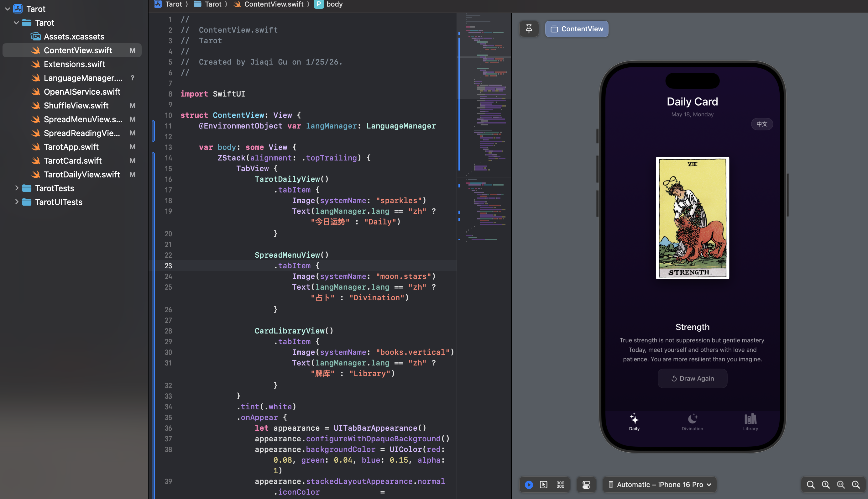Open TarotCard.swift file icon in navigator
868x499 pixels.
tap(36, 160)
